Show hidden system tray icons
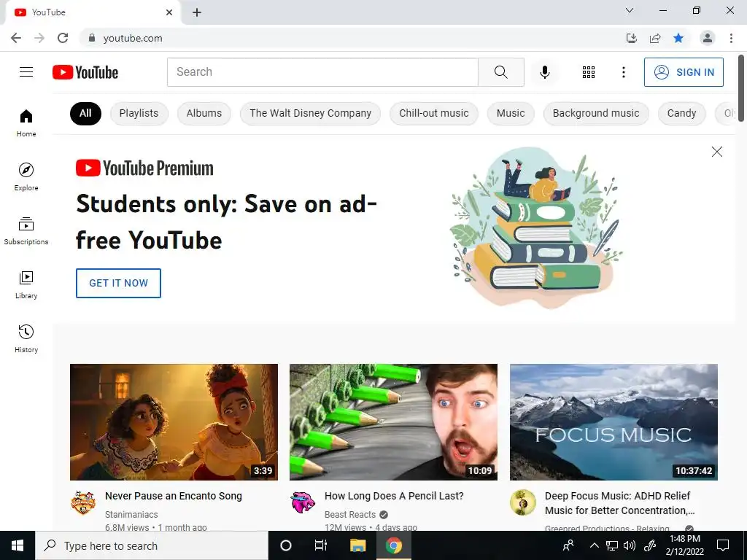Viewport: 747px width, 560px height. (x=594, y=545)
